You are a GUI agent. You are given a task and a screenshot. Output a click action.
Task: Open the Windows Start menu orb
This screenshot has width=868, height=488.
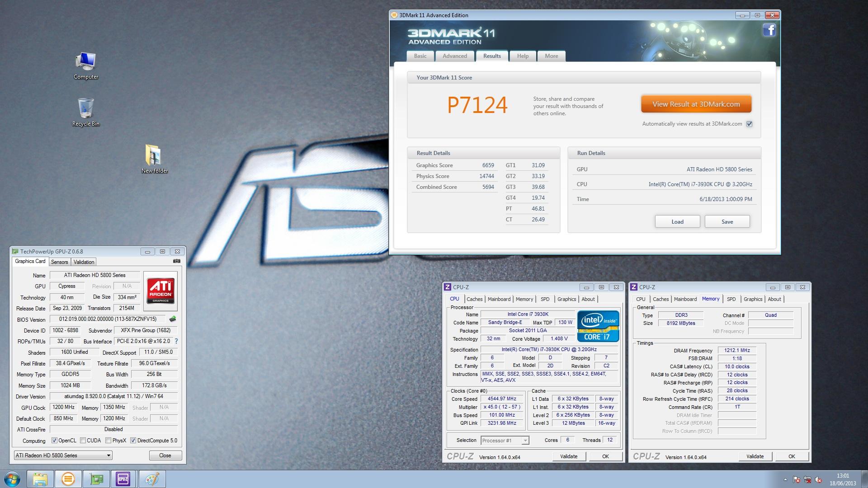pos(12,479)
